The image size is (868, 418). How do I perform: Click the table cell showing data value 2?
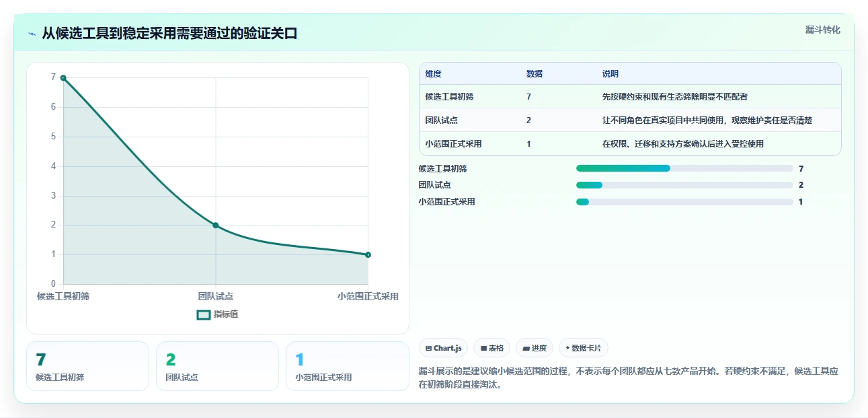[528, 120]
